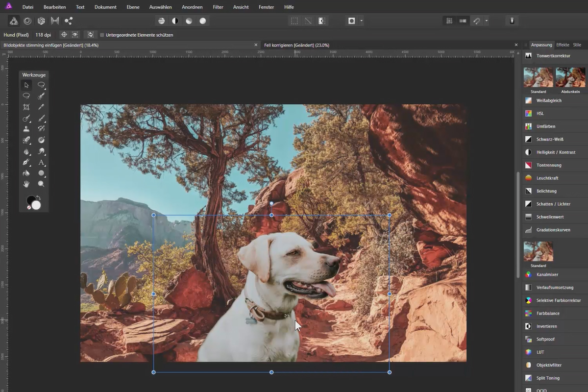Screen dimensions: 588x392
Task: Open the Datei menu
Action: click(x=28, y=7)
